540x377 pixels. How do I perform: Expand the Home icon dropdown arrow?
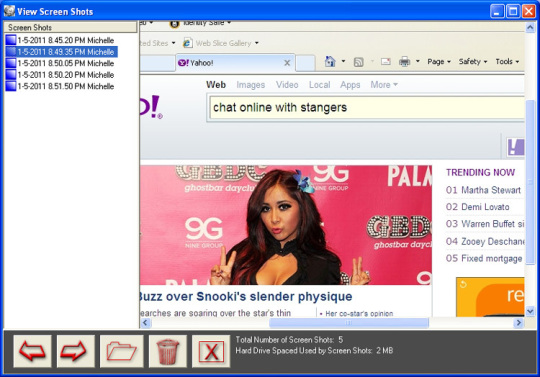(x=343, y=61)
